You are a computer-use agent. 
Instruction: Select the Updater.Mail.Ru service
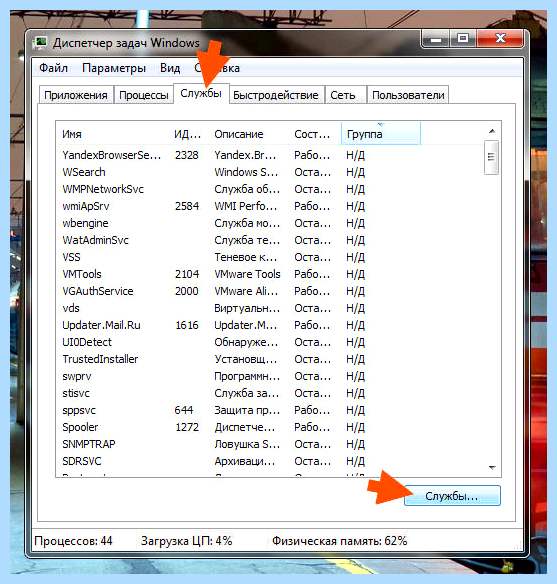coord(271,325)
